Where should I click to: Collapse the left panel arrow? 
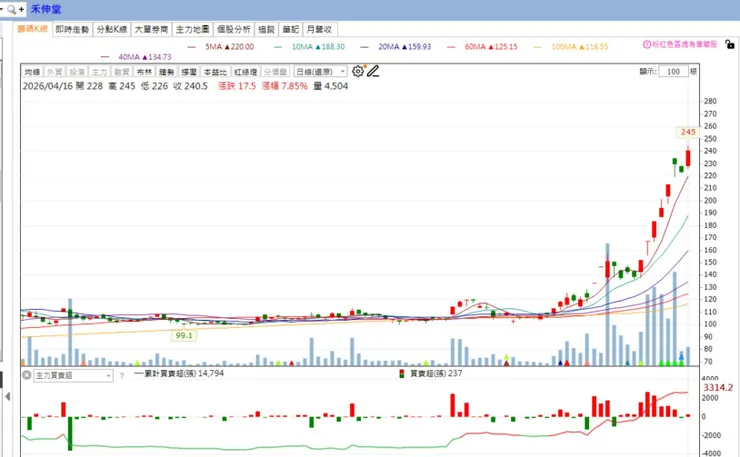pyautogui.click(x=8, y=397)
